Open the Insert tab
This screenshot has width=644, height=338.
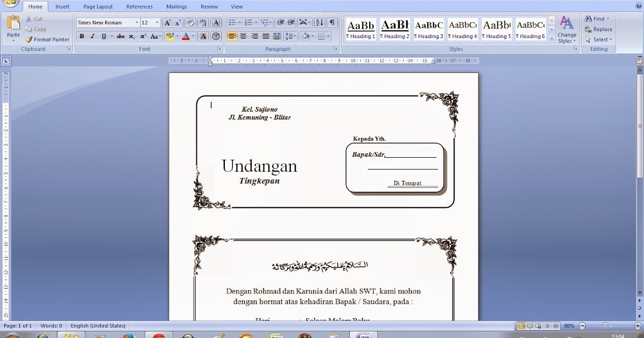62,6
